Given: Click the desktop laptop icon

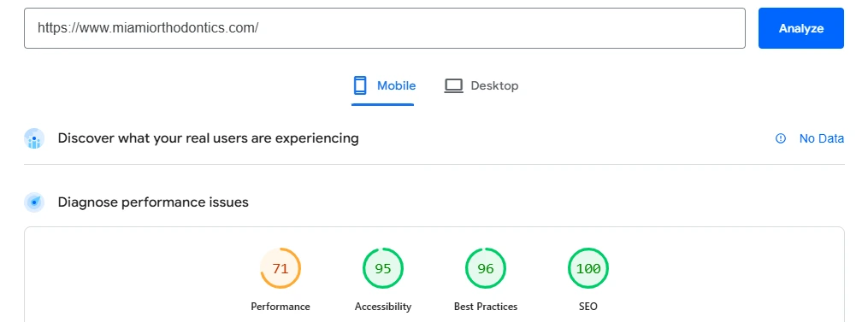Looking at the screenshot, I should pyautogui.click(x=453, y=85).
